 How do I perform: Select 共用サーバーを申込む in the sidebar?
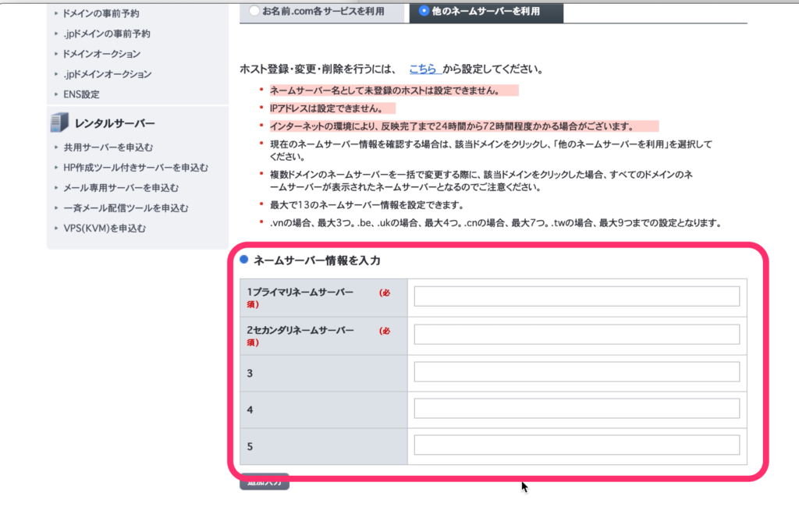(x=108, y=147)
